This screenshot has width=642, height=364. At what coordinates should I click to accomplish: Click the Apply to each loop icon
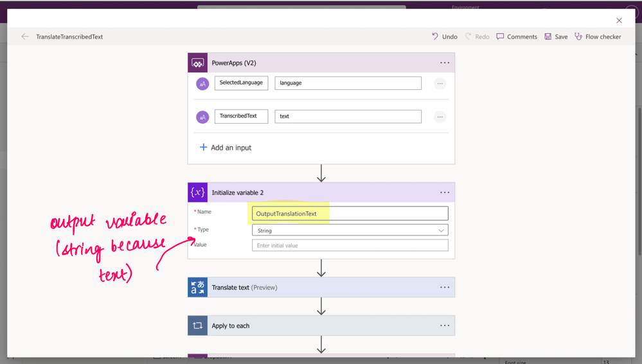pos(198,325)
